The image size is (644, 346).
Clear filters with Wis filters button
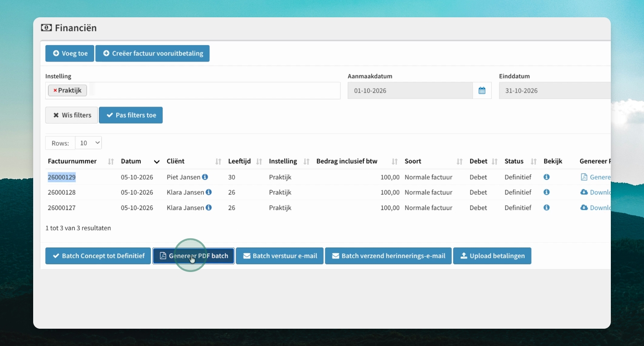pos(72,115)
